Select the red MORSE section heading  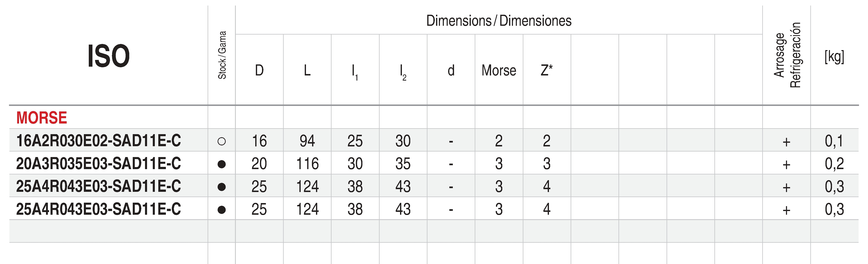pos(42,118)
